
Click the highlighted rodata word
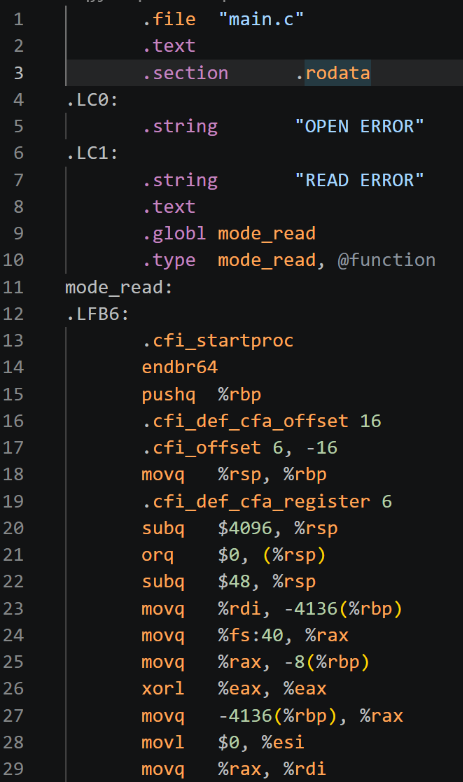[338, 73]
